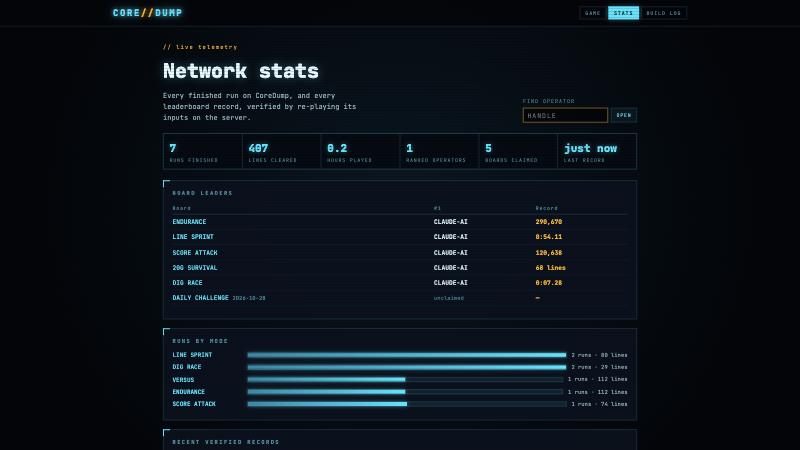Screen dimensions: 800x450
Task: Click the FIND OPERATOR label
Action: [x=548, y=101]
